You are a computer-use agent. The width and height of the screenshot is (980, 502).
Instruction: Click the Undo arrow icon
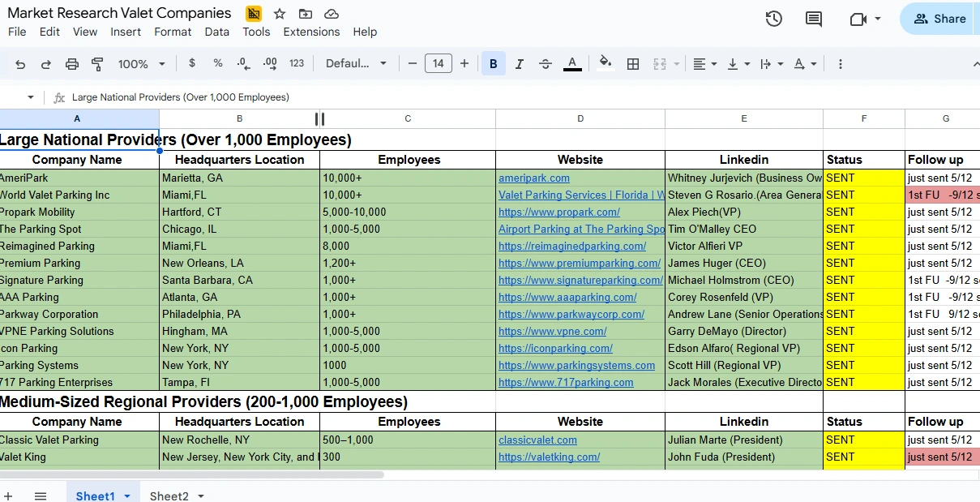[20, 64]
